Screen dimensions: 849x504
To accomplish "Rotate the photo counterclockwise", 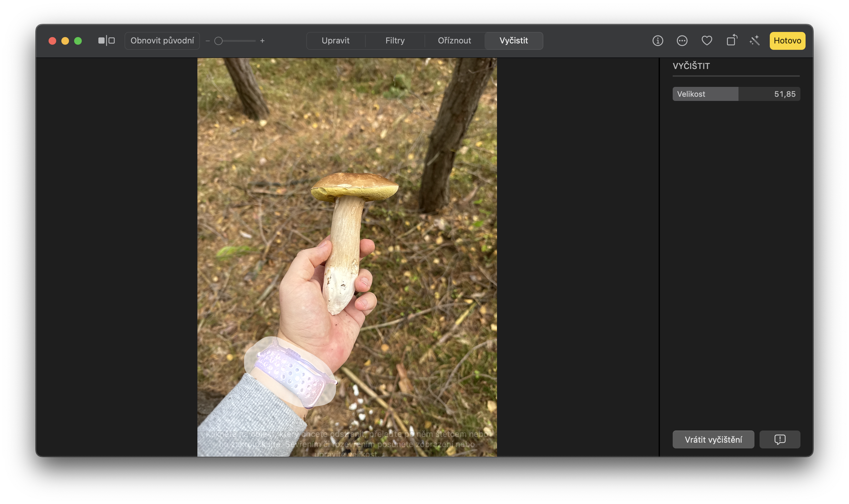I will pos(731,41).
